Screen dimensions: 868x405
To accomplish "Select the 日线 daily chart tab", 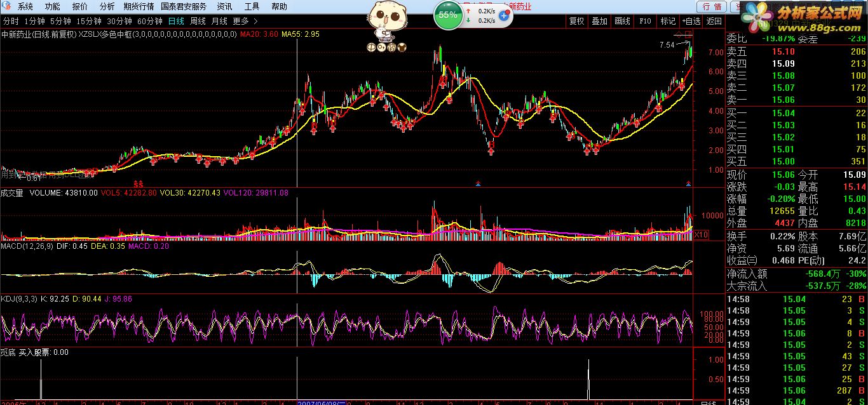I will pyautogui.click(x=176, y=21).
